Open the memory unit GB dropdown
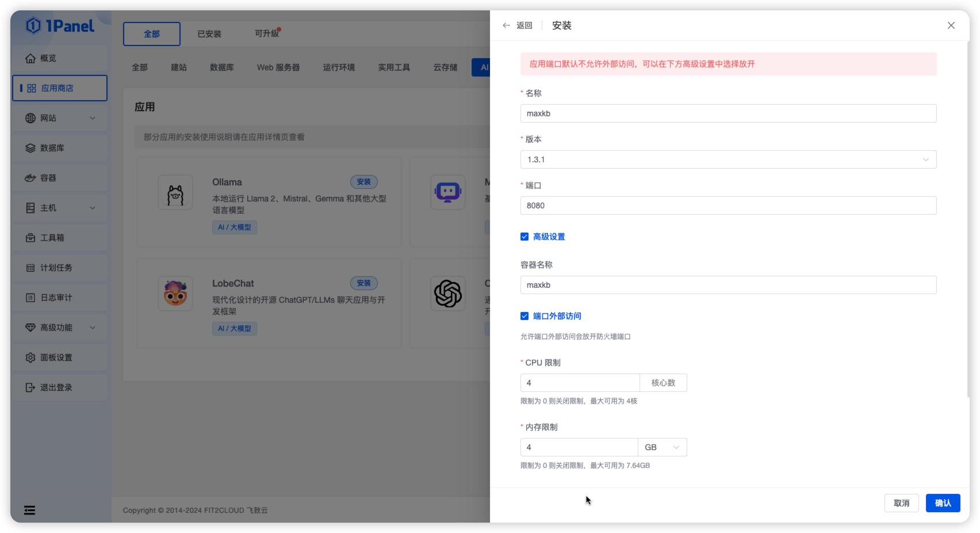 [662, 447]
